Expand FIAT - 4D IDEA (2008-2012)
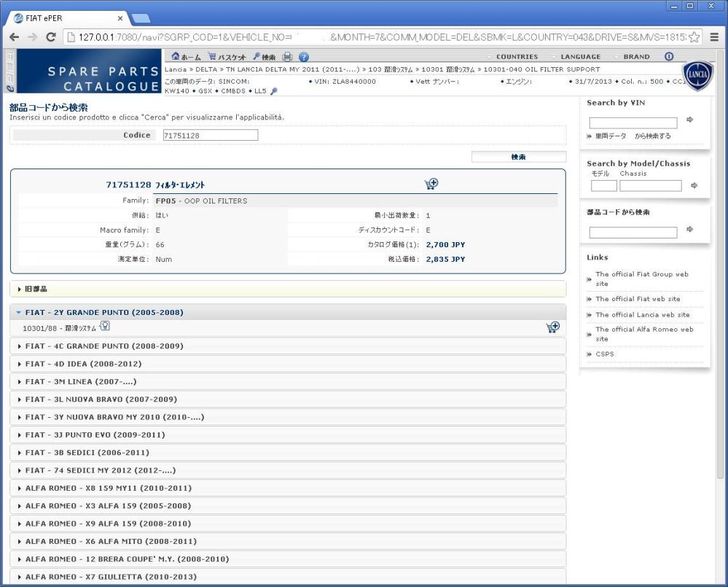The image size is (728, 587). pos(288,364)
